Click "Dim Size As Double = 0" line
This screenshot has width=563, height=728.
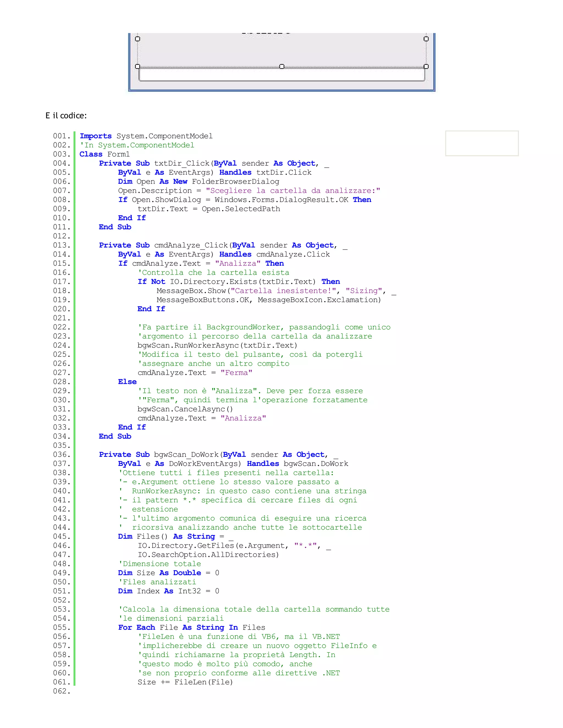(169, 573)
